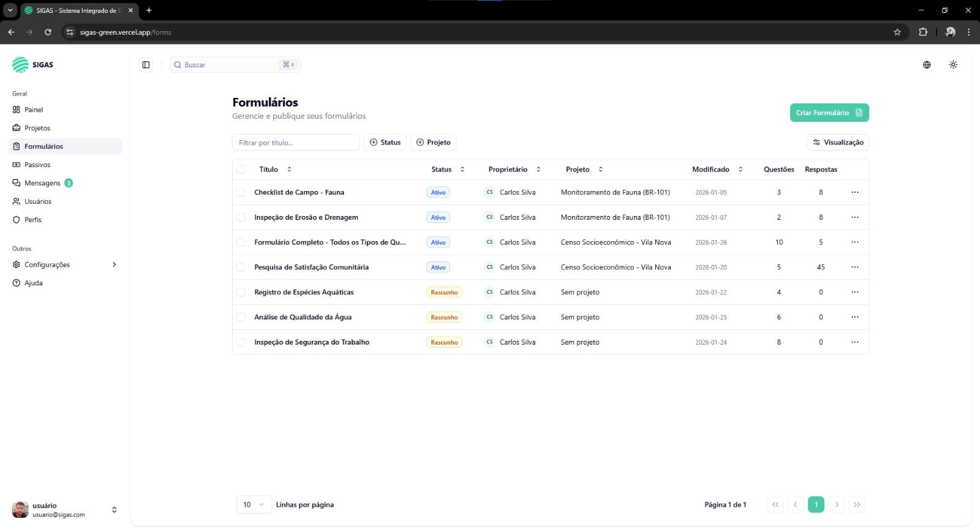Open Mensagens in the sidebar
Viewport: 980px width, 530px height.
42,183
